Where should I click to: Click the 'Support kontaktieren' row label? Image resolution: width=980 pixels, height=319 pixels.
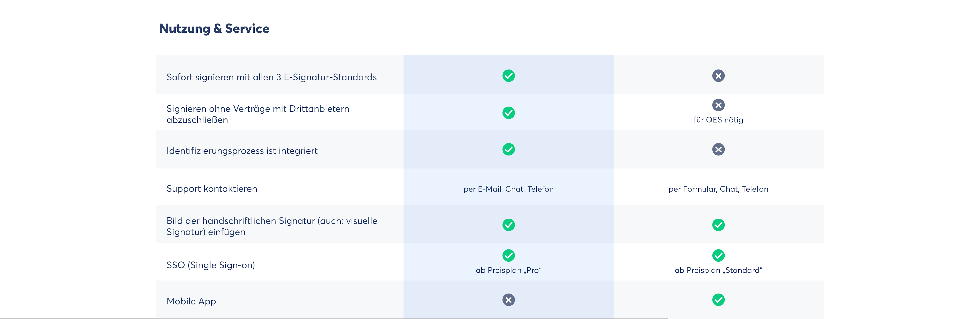(212, 189)
